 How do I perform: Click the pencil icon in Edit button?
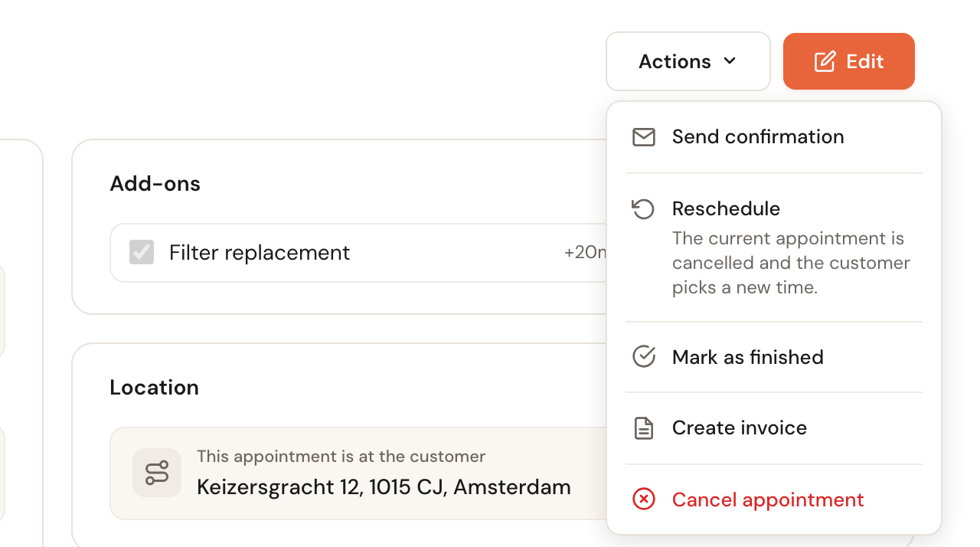(x=825, y=61)
